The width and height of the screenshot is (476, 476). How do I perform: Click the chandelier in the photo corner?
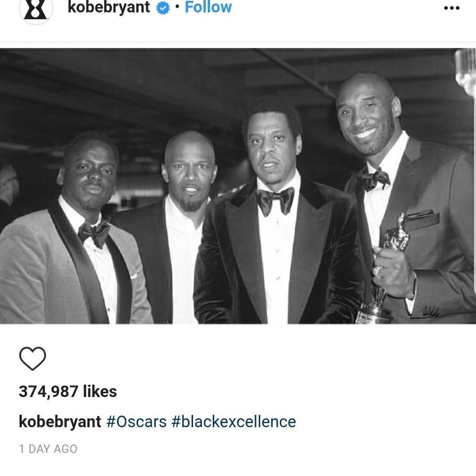(x=465, y=71)
